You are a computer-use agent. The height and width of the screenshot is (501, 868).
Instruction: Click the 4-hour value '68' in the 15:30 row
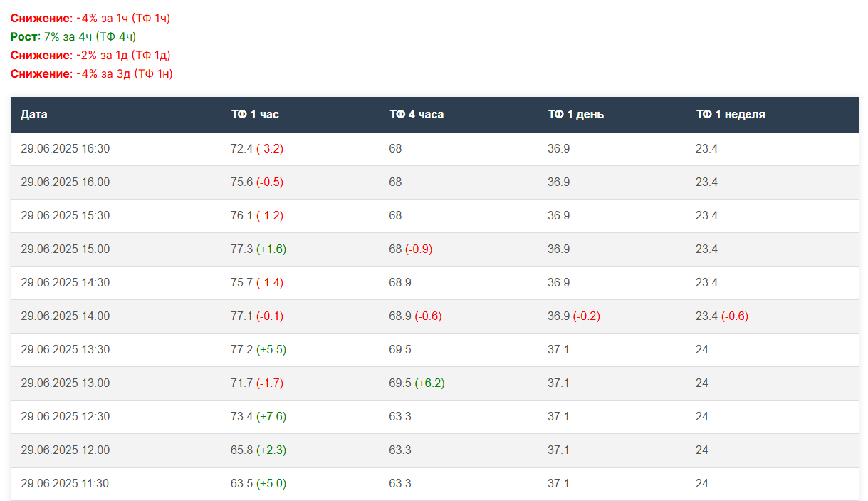point(395,215)
